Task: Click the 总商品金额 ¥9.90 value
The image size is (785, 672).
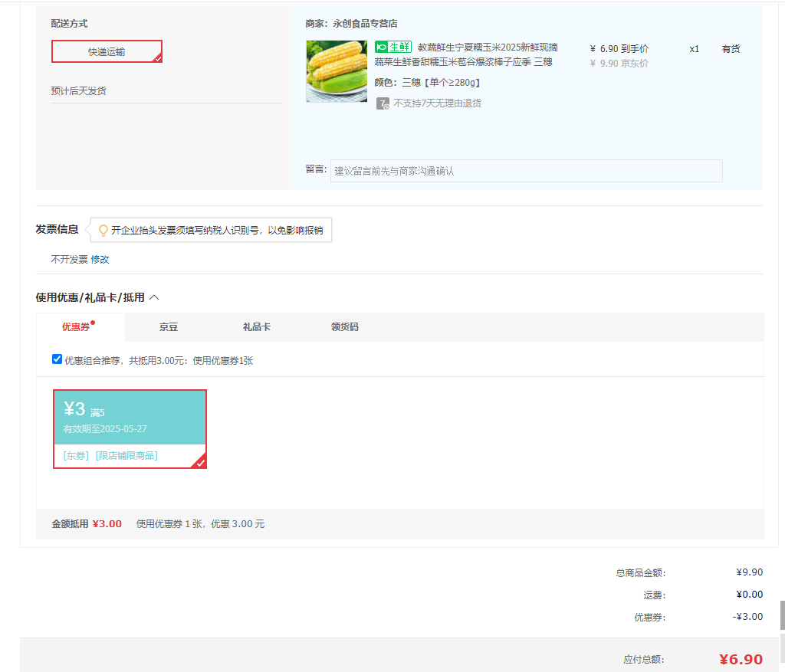Action: [750, 572]
